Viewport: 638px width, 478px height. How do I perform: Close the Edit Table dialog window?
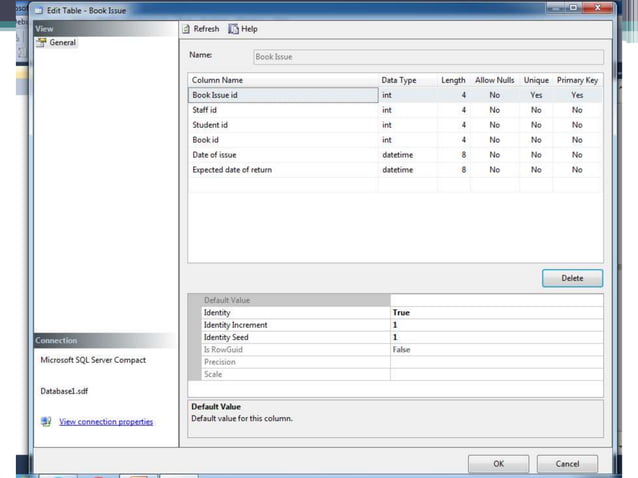pyautogui.click(x=603, y=8)
